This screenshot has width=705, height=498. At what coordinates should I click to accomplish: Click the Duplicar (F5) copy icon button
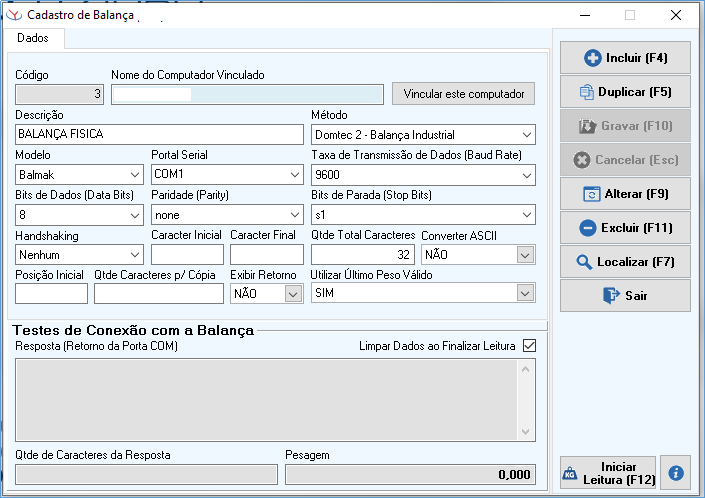624,92
